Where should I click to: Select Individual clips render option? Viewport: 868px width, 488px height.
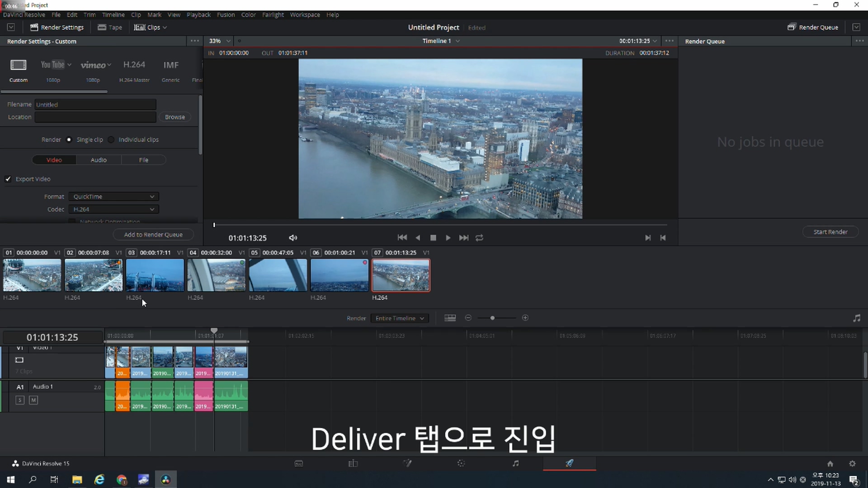tap(111, 140)
